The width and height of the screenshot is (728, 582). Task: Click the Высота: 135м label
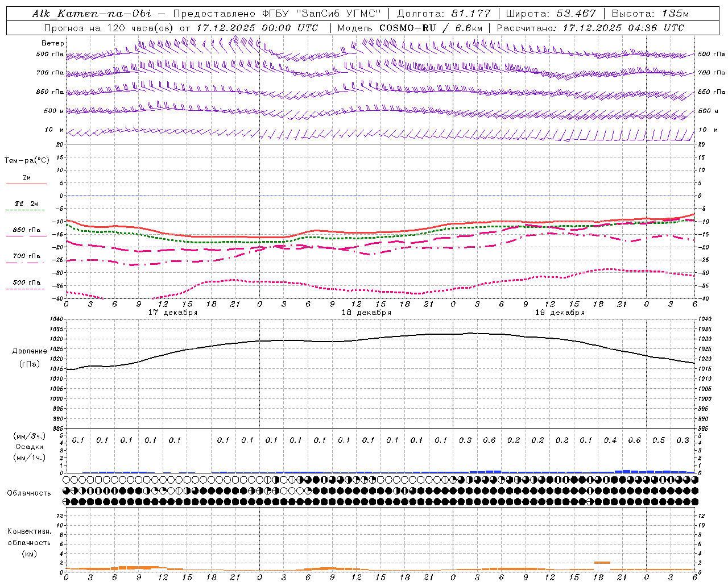[x=650, y=14]
